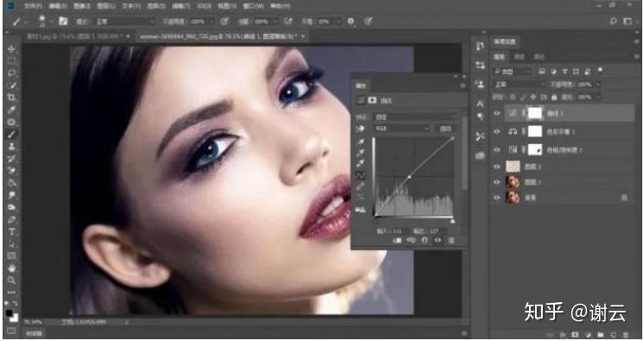The width and height of the screenshot is (644, 341).
Task: Switch to the first document tab
Action: coord(79,36)
